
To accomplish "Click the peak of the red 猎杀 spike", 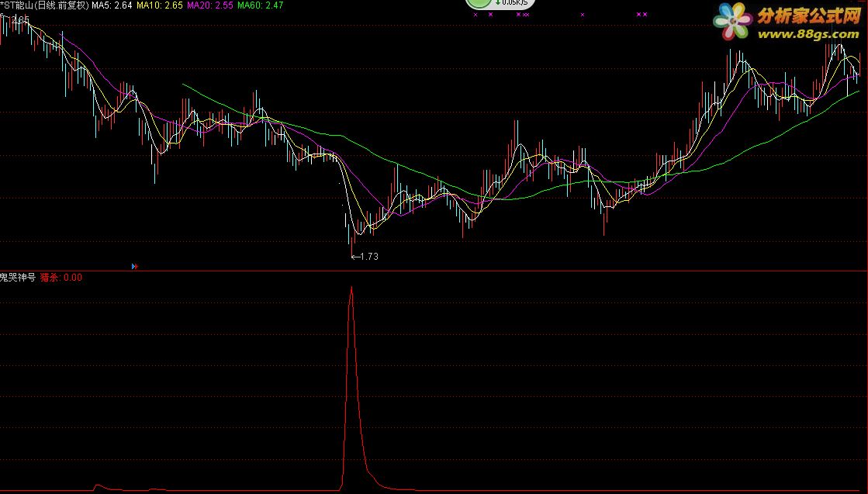I will pyautogui.click(x=351, y=288).
